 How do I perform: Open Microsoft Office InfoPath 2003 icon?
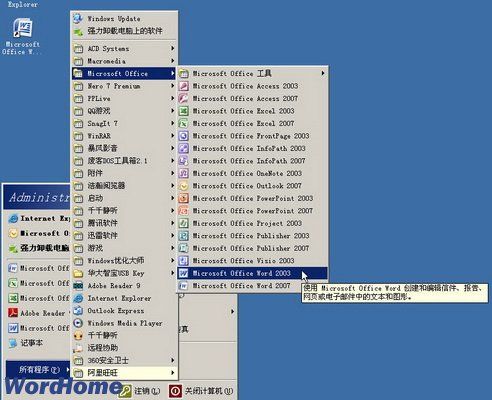point(183,148)
